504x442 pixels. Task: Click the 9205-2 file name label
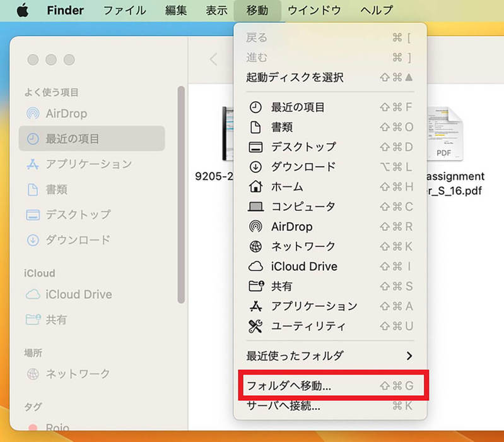pos(214,176)
